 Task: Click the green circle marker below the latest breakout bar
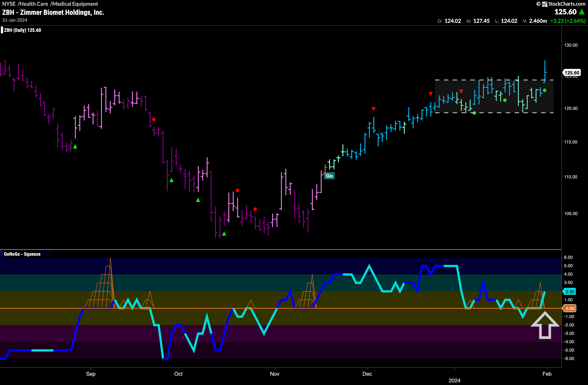(x=545, y=90)
